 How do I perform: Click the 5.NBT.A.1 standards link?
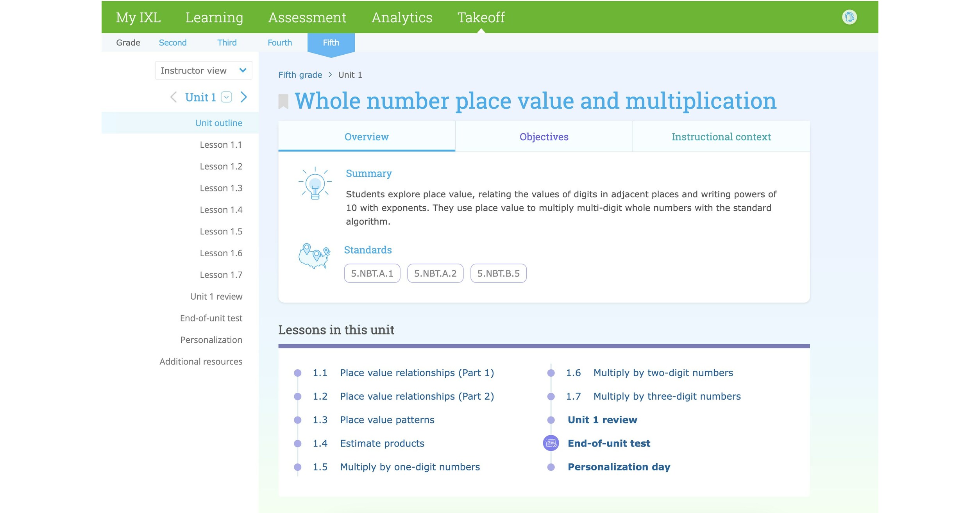[x=371, y=273]
